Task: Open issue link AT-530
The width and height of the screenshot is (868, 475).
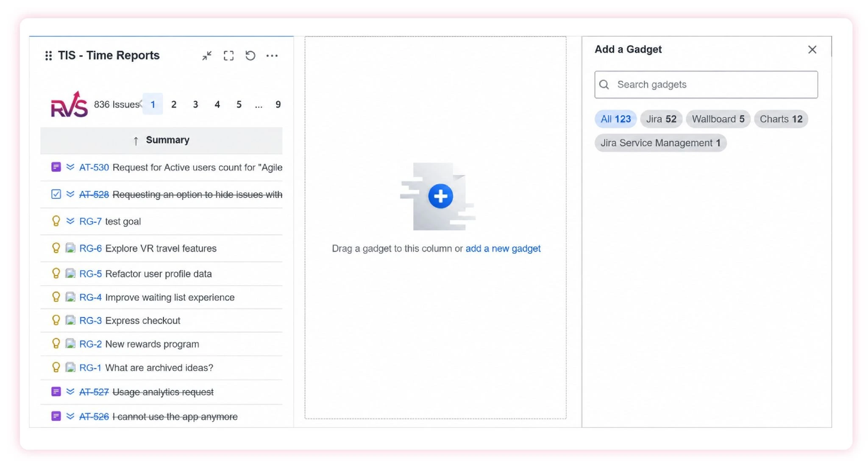Action: (x=94, y=167)
